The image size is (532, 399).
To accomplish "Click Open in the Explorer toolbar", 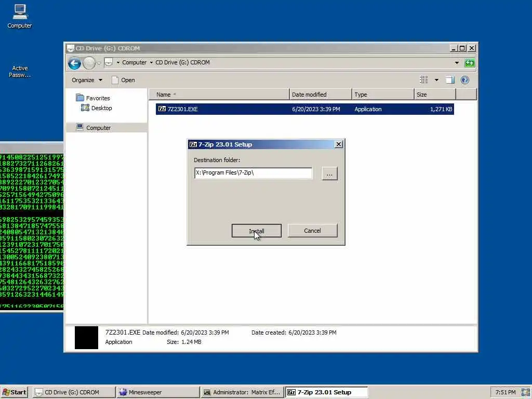I will pyautogui.click(x=124, y=80).
